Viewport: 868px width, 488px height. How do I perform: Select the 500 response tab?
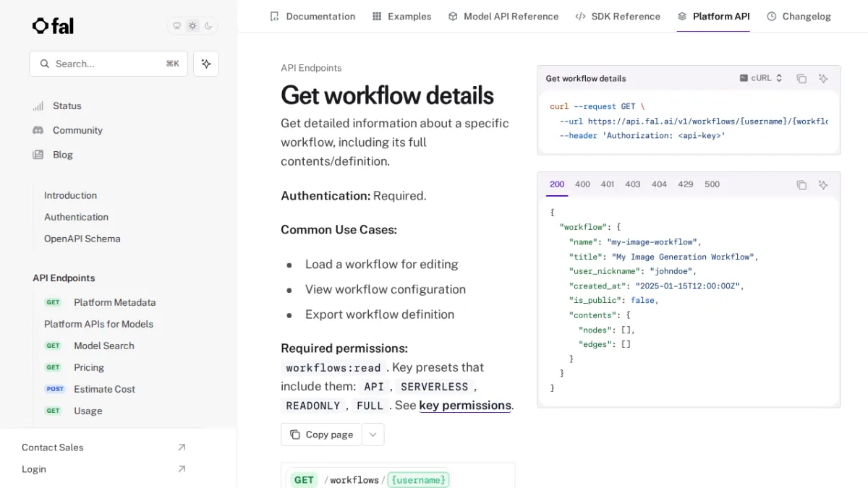712,184
